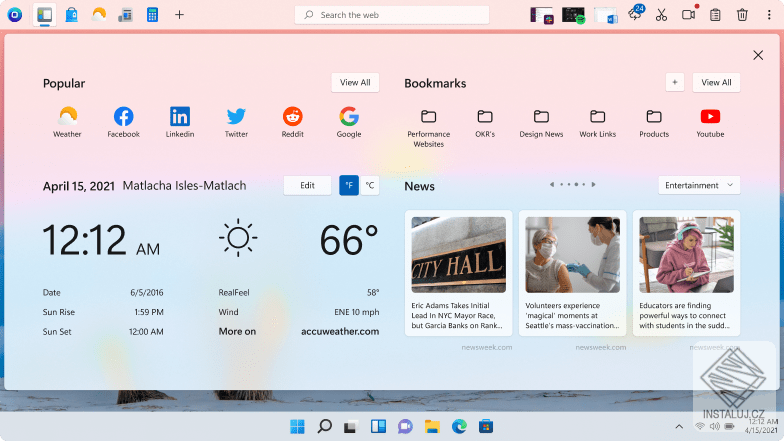
Task: Select the dashboard widgets tab icon
Action: point(44,14)
